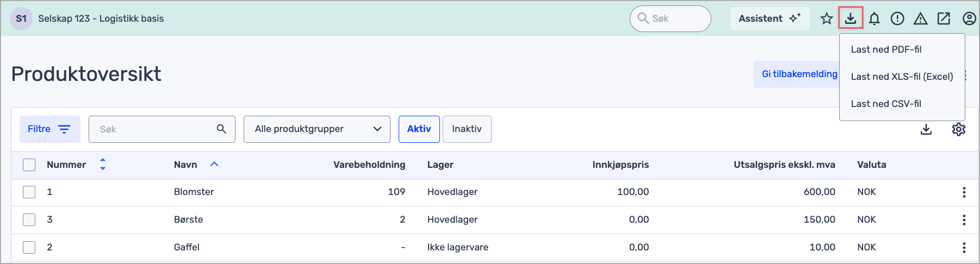The image size is (980, 264).
Task: Click the download icon in top bar
Action: [x=851, y=18]
